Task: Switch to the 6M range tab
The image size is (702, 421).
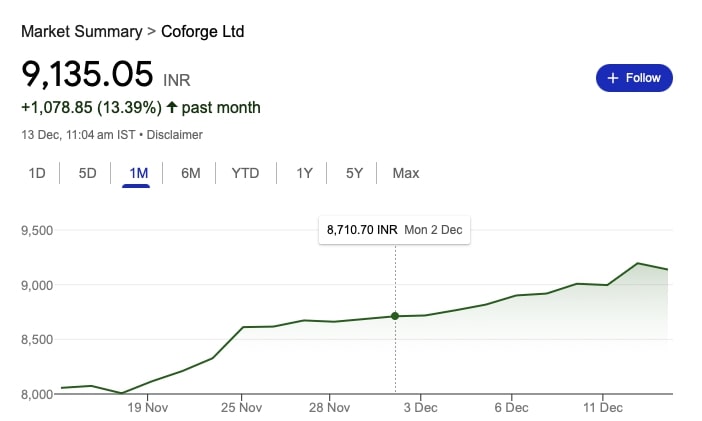Action: tap(191, 173)
